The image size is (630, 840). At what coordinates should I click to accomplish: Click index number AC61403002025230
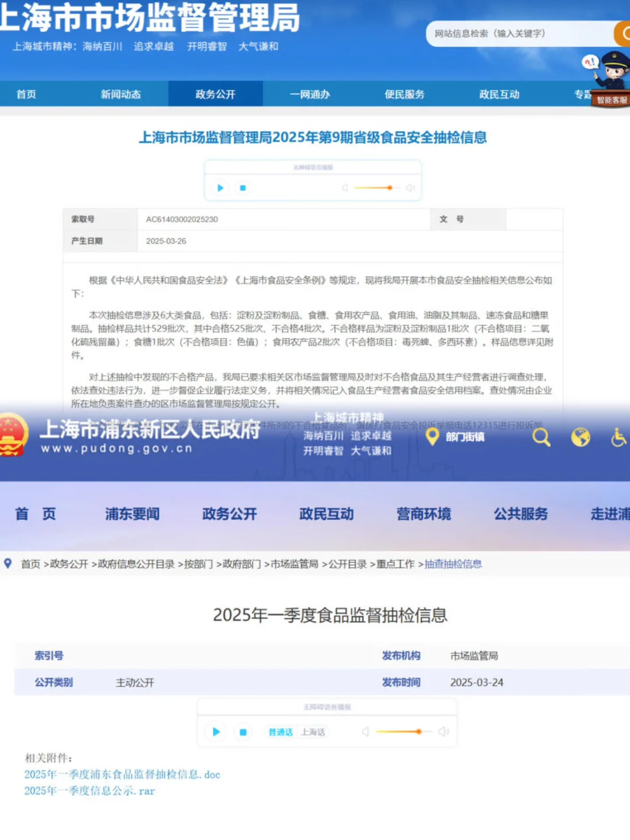(182, 219)
